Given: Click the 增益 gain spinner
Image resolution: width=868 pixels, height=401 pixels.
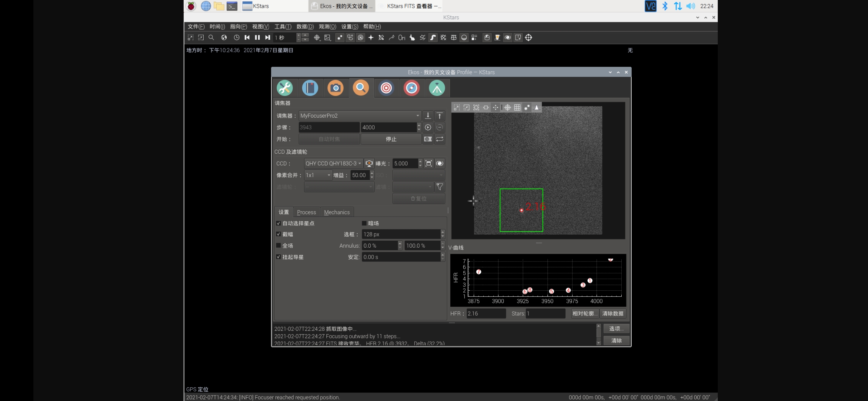Looking at the screenshot, I should [x=362, y=175].
